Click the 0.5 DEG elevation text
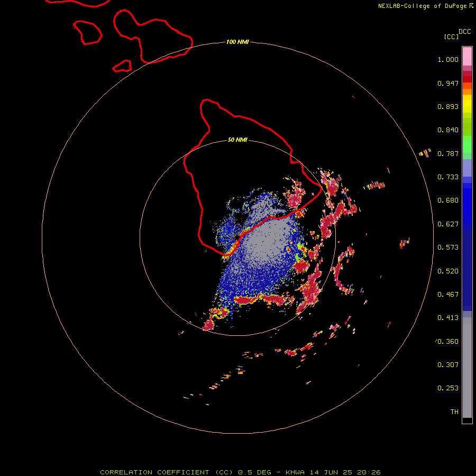 tap(255, 472)
